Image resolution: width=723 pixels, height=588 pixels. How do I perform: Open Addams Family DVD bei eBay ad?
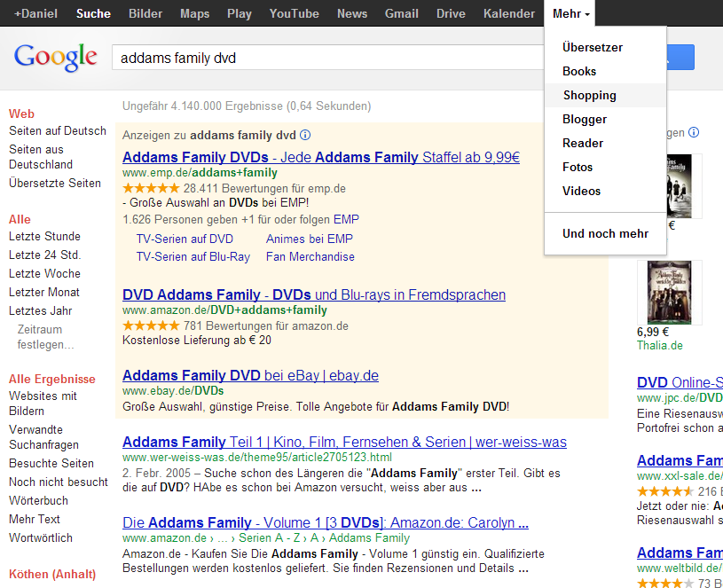[250, 375]
